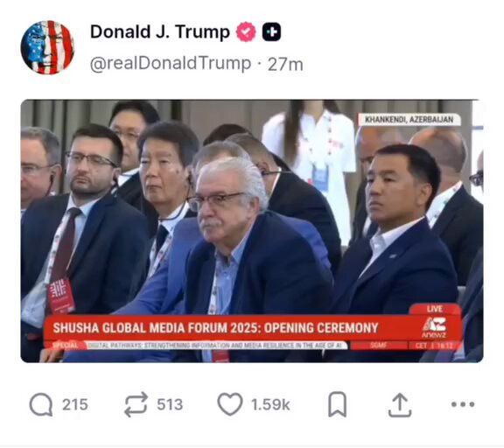Viewport: 504px width, 448px height.
Task: Click the opening ceremony headline banner
Action: click(x=215, y=328)
